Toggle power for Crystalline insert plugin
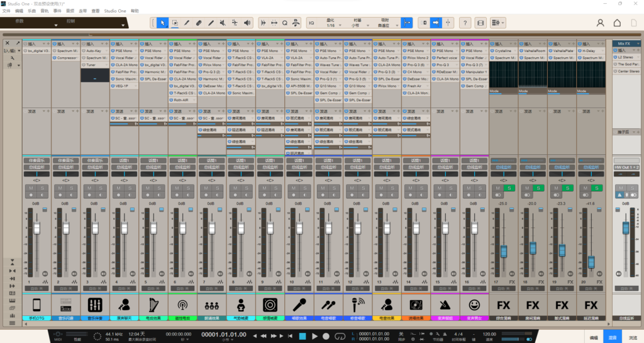644x343 pixels. pyautogui.click(x=491, y=50)
